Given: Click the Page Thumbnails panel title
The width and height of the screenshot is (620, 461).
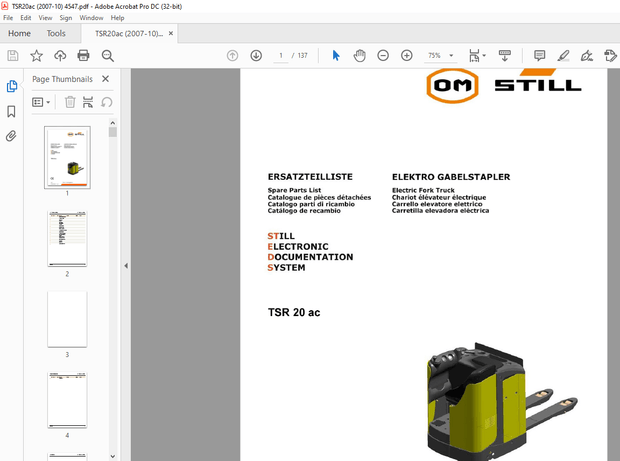Looking at the screenshot, I should [x=62, y=79].
